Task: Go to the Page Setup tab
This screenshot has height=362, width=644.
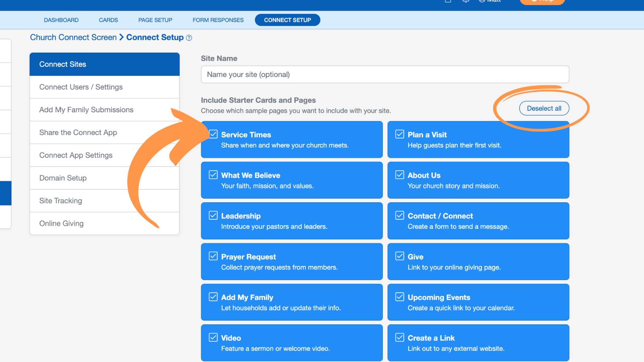Action: click(155, 20)
